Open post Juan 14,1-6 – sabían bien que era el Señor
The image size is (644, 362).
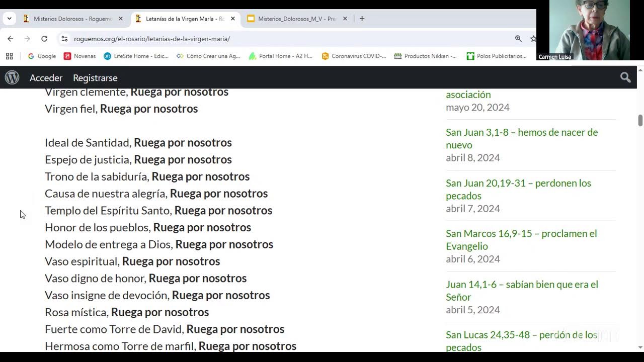click(522, 291)
